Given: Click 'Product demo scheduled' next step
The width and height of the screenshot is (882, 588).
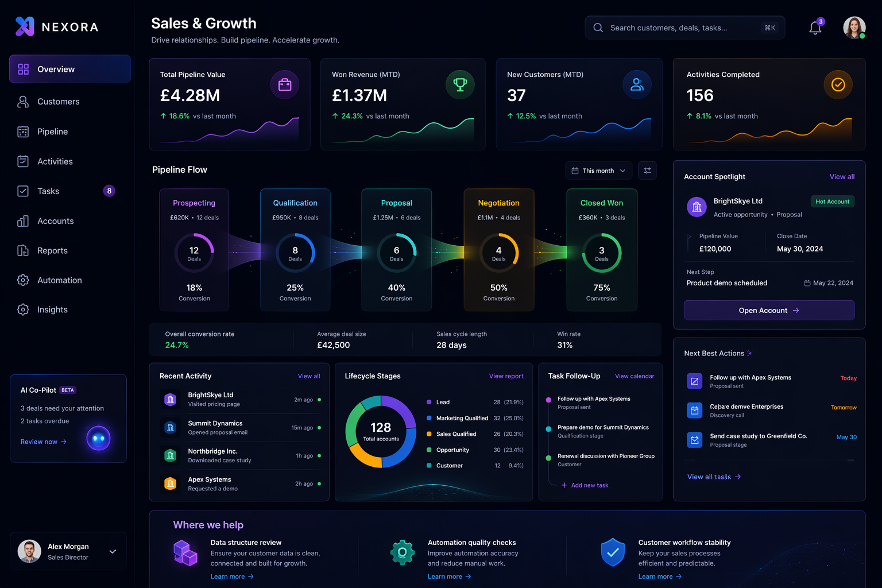Looking at the screenshot, I should 727,283.
